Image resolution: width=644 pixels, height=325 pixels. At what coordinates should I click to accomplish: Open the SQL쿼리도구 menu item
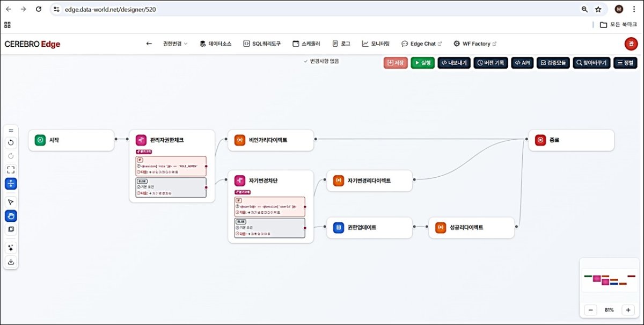pos(262,44)
